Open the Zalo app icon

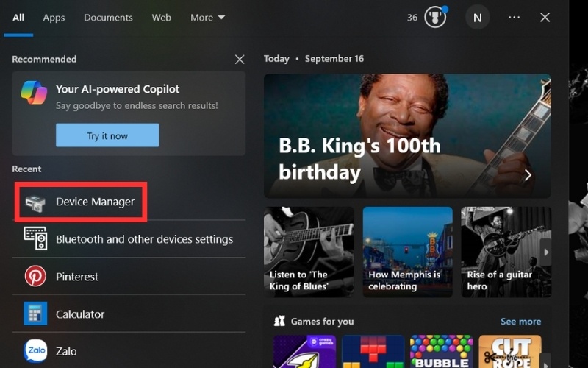pyautogui.click(x=35, y=351)
